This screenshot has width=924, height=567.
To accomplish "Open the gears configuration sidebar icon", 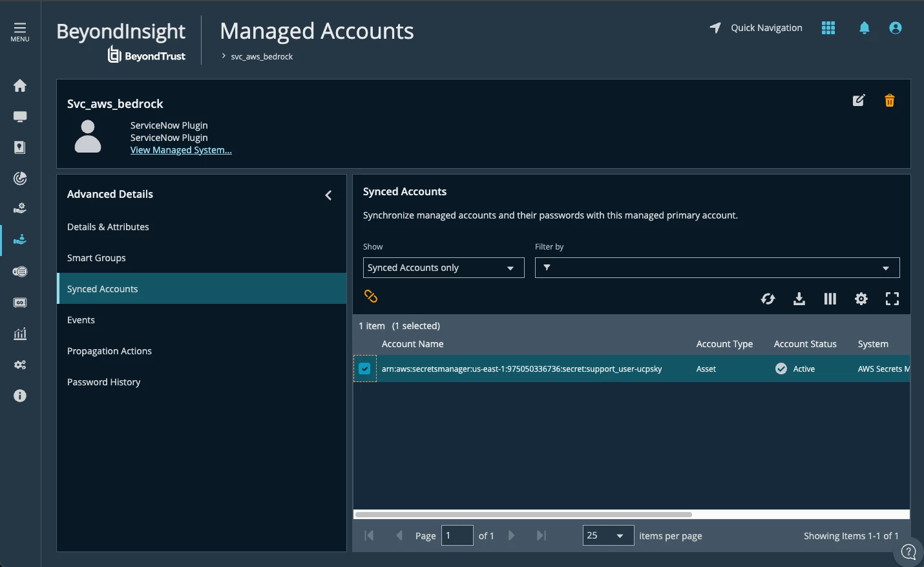I will 20,365.
